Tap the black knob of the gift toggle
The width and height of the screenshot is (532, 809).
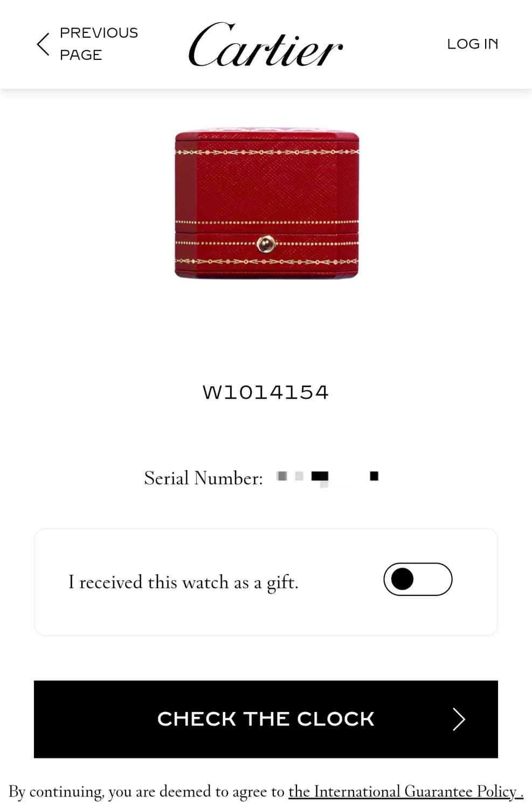click(402, 579)
